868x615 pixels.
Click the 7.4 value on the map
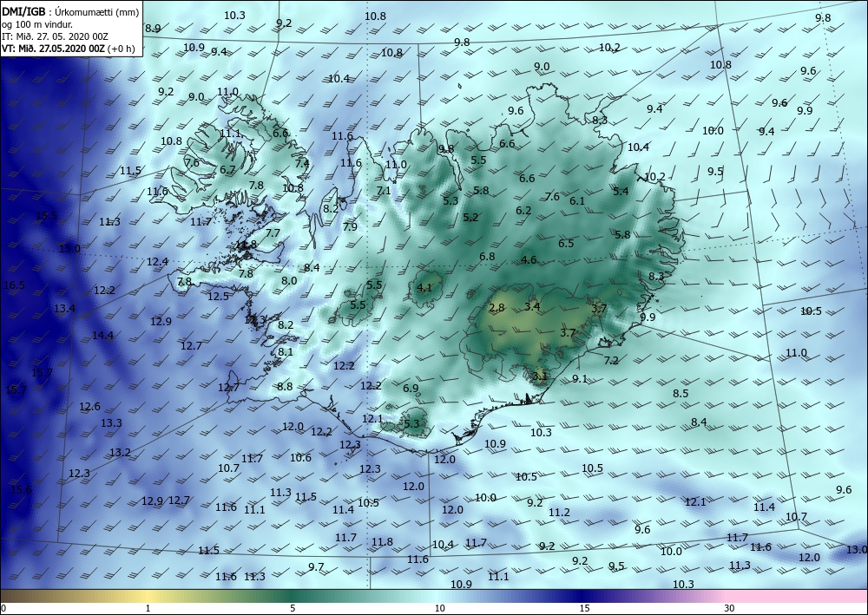tap(302, 163)
